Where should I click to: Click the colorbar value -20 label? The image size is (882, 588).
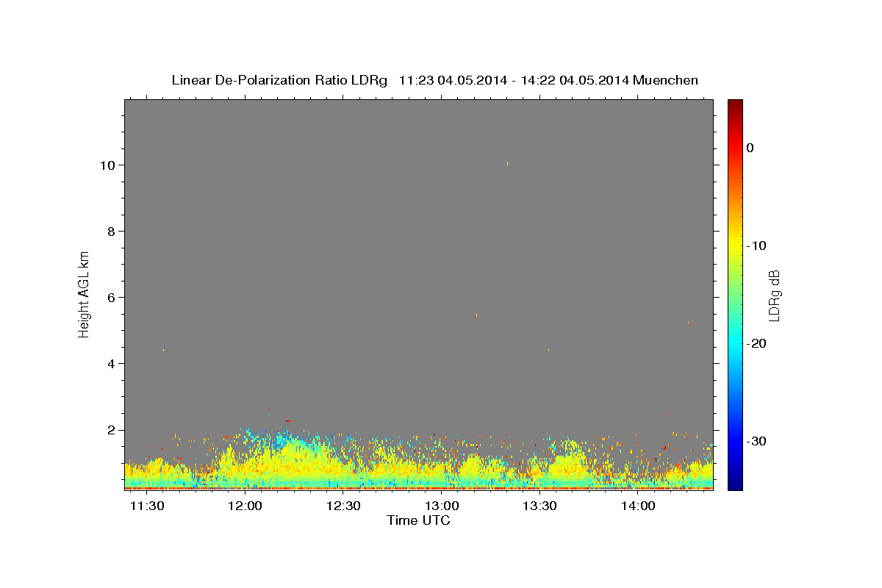point(756,343)
